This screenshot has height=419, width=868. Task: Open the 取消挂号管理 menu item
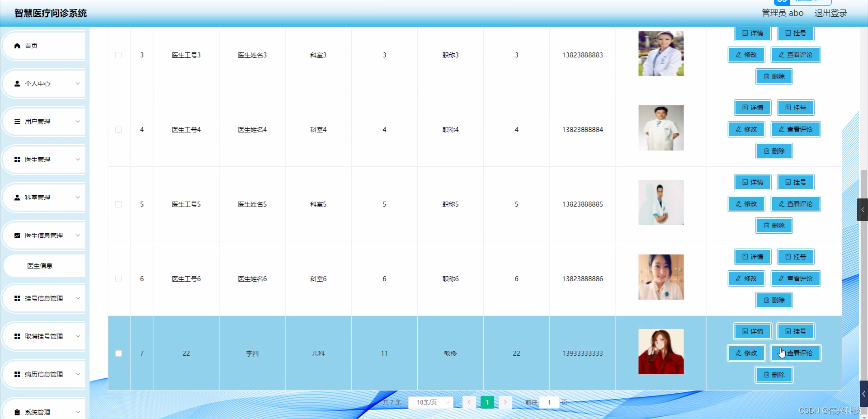[44, 336]
